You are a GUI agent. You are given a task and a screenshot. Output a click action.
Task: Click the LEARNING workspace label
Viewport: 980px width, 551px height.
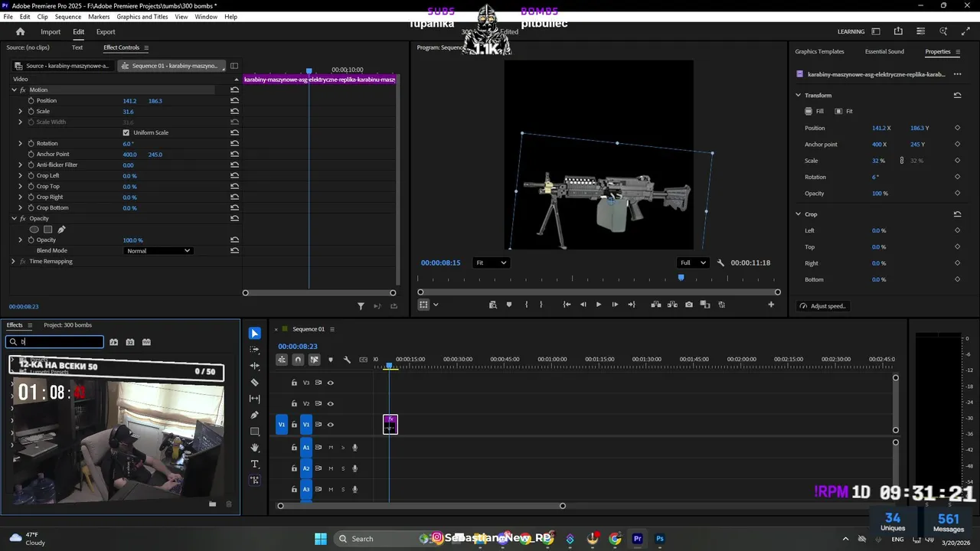coord(851,31)
